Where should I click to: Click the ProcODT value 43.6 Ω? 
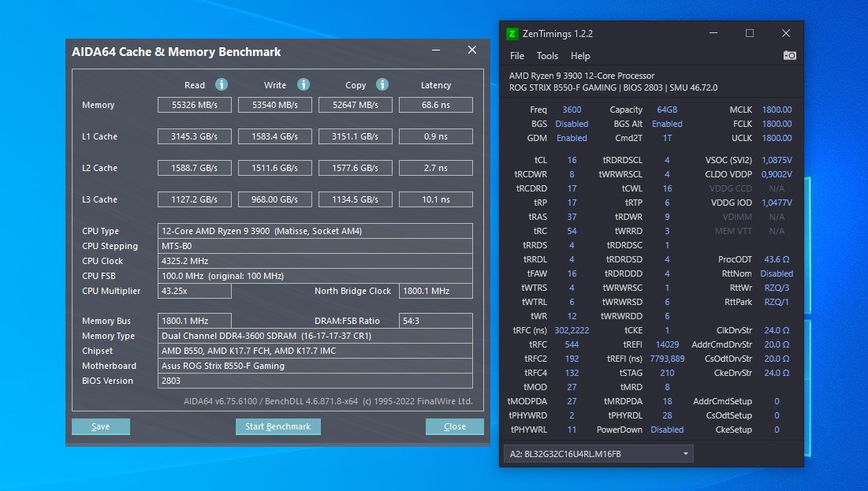[x=777, y=259]
